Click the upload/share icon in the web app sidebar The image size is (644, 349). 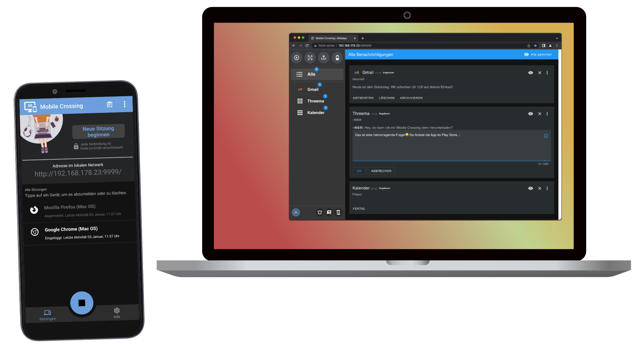pos(324,58)
